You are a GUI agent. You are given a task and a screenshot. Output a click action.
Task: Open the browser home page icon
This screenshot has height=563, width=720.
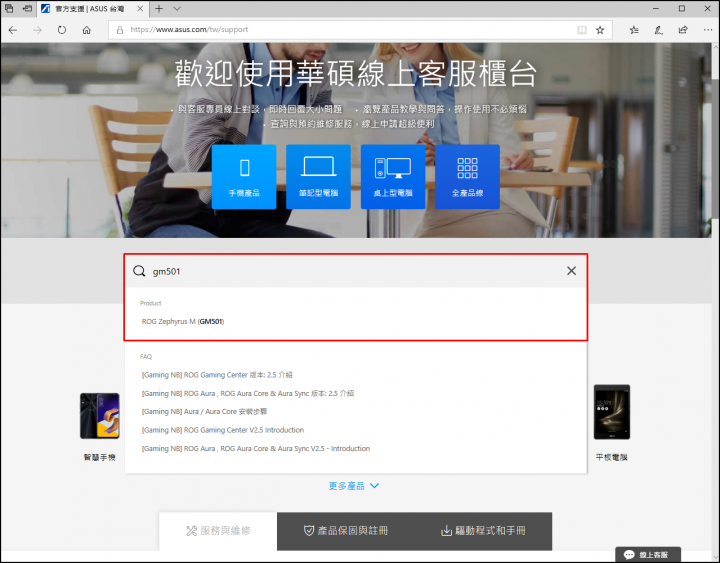(86, 30)
